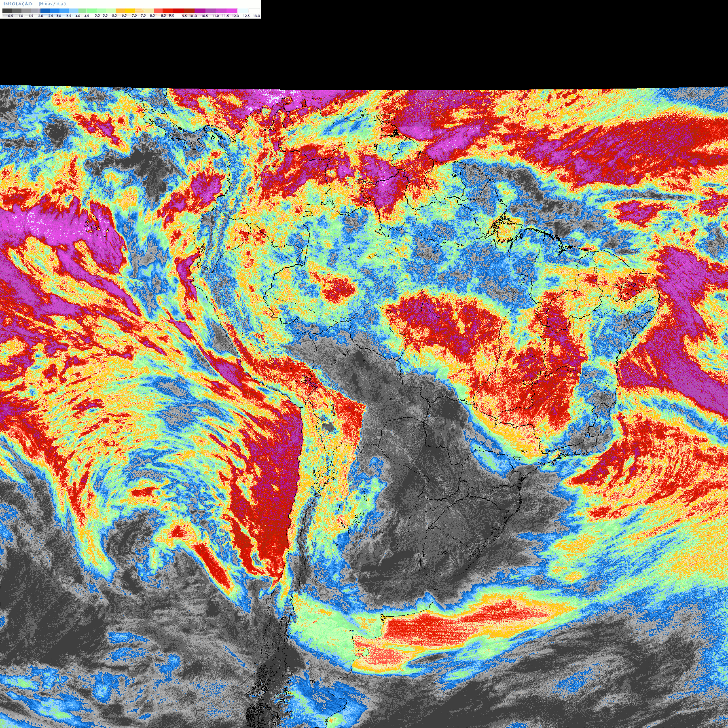Image resolution: width=728 pixels, height=728 pixels.
Task: Click the orange 6.5 hours color swatch
Action: tap(121, 11)
